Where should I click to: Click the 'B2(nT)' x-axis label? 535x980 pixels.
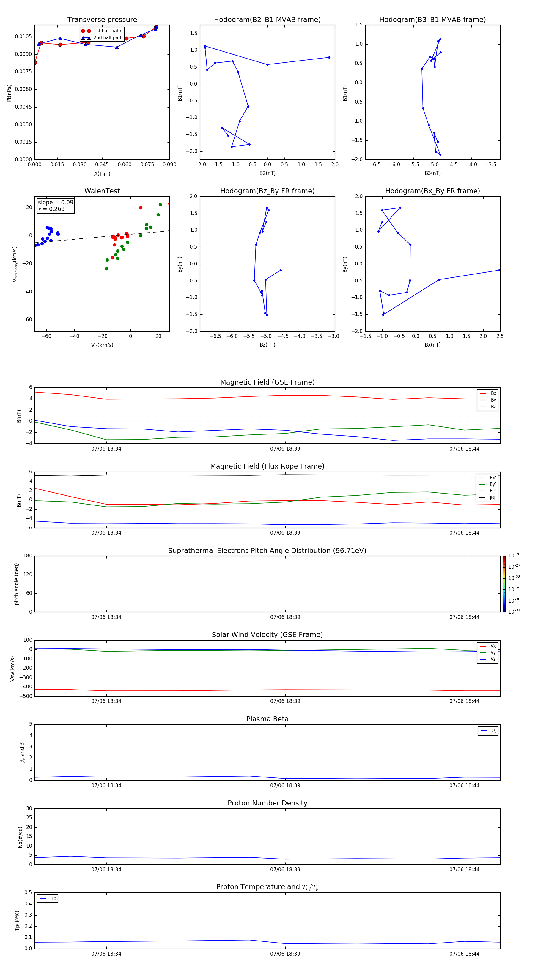point(267,173)
